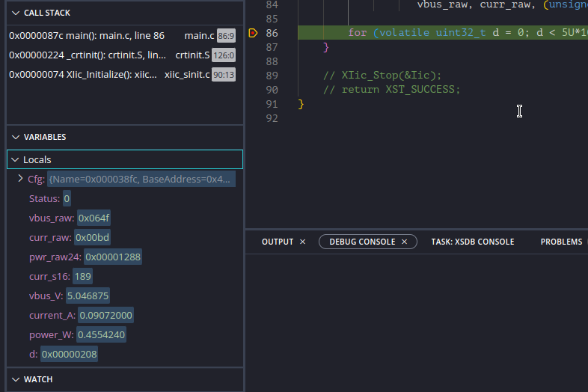The width and height of the screenshot is (588, 392).
Task: Click the Cfg value preview text
Action: pos(141,179)
